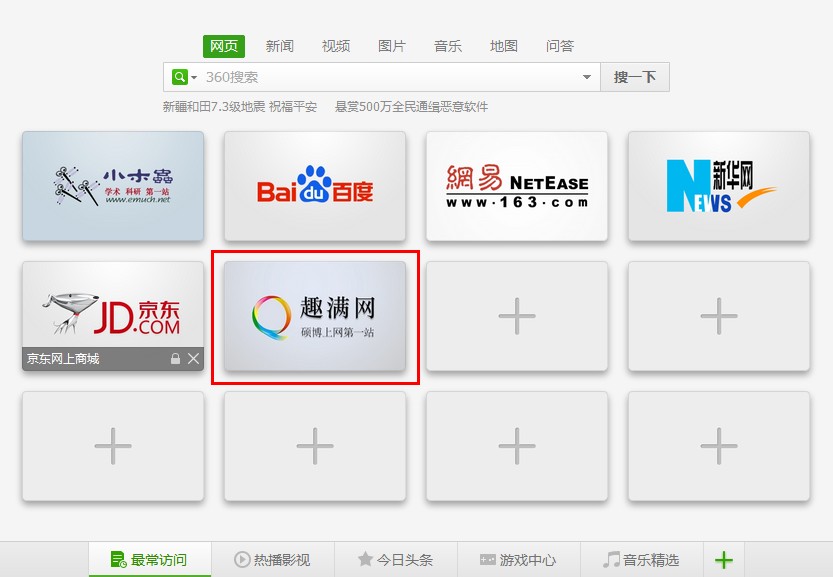Lock the 京东网上商城 tile with padlock icon

click(175, 359)
